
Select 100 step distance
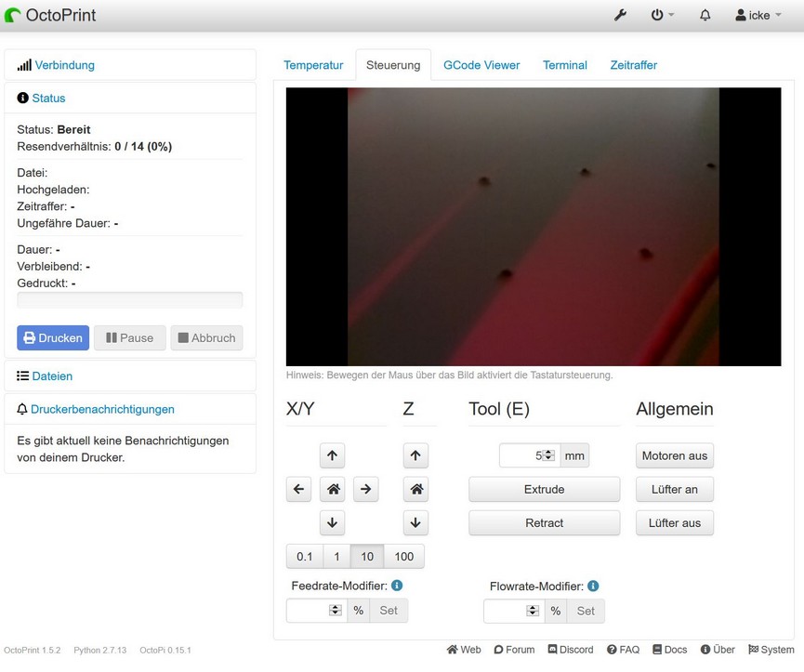[x=404, y=557]
